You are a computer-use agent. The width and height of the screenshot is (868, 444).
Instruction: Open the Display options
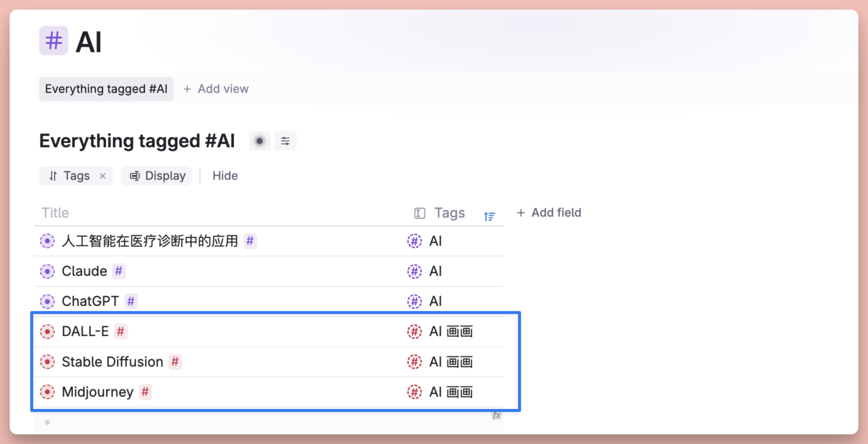point(157,176)
